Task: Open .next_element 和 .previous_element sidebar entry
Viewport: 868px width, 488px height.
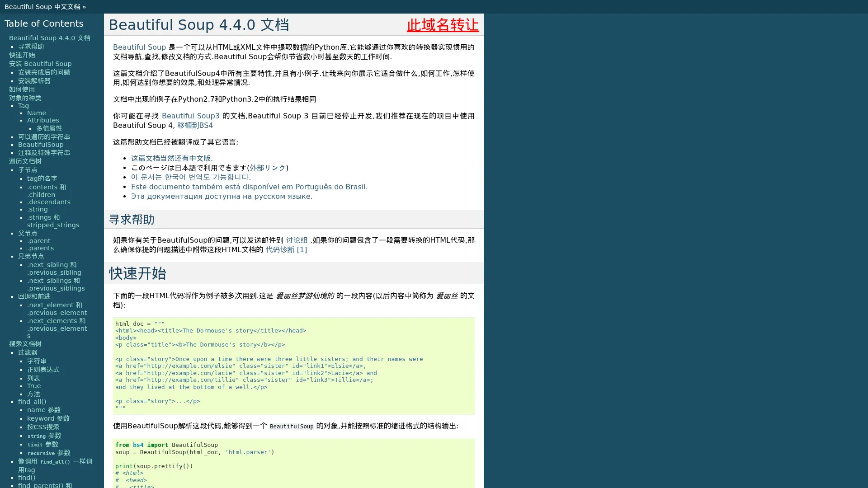Action: tap(57, 309)
